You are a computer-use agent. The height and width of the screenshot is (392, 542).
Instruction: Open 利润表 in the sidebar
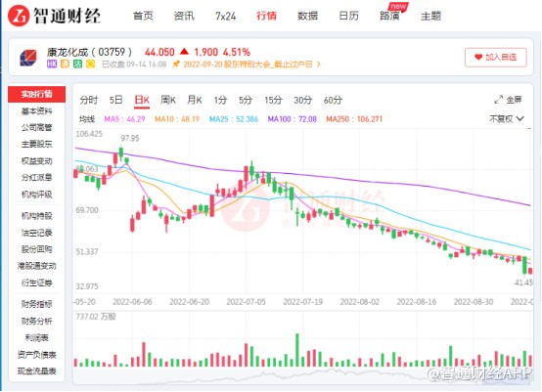tap(36, 338)
